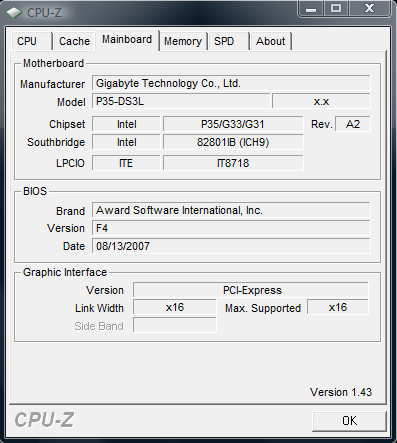Go to the Memory tab
397x443 pixels.
[183, 41]
